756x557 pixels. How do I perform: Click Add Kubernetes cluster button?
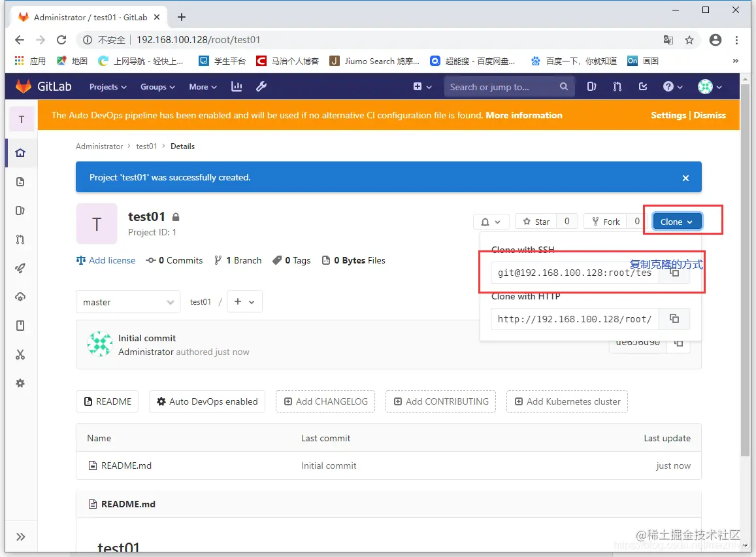pos(567,401)
